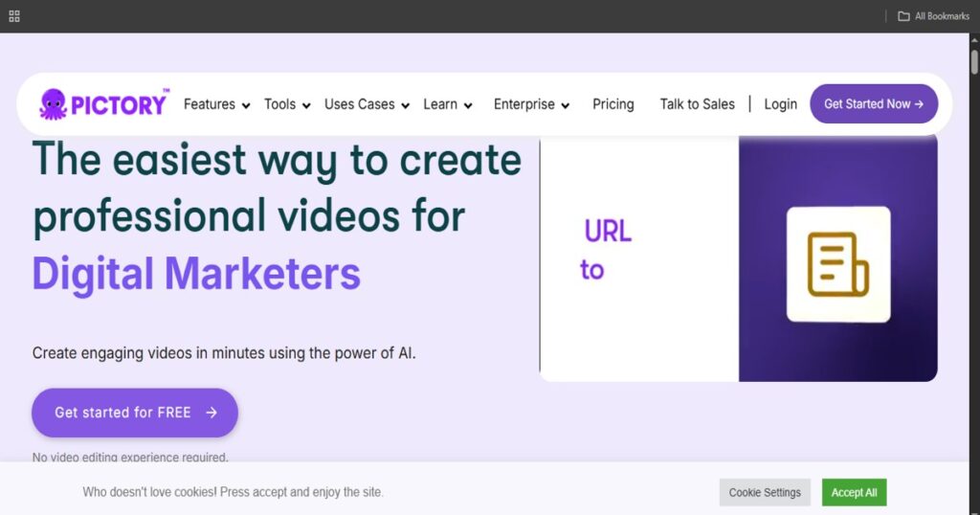The width and height of the screenshot is (980, 515).
Task: Click Get started for FREE button
Action: tap(135, 413)
